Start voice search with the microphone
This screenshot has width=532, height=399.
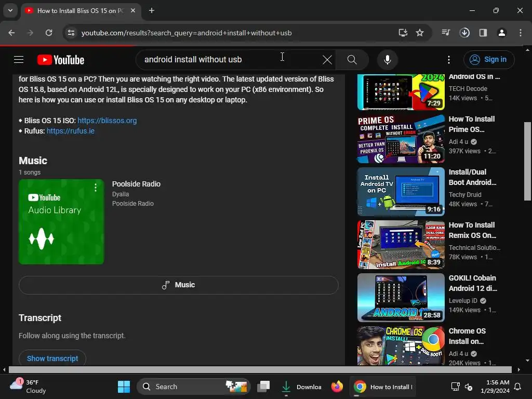pyautogui.click(x=387, y=60)
